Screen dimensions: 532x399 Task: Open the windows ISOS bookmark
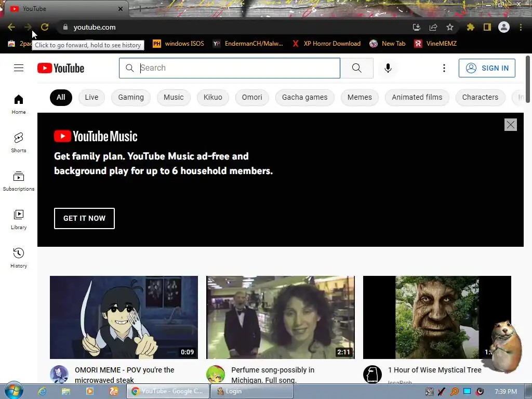[x=179, y=44]
